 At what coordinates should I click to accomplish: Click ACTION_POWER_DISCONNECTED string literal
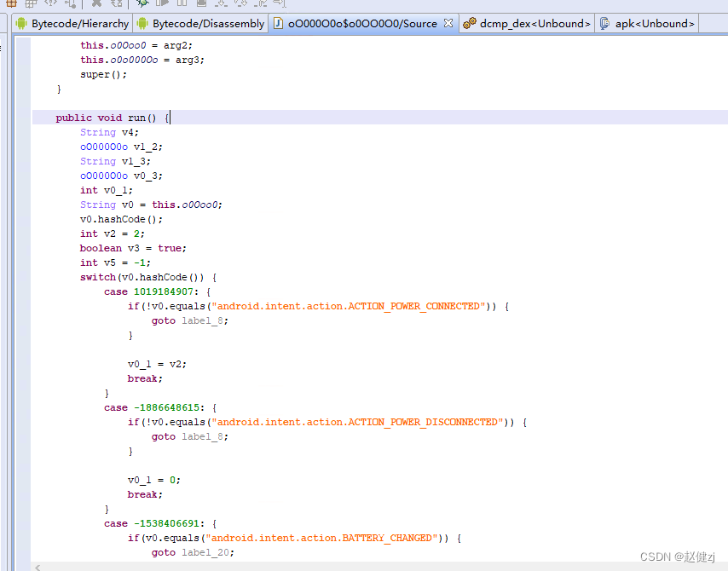(x=357, y=422)
